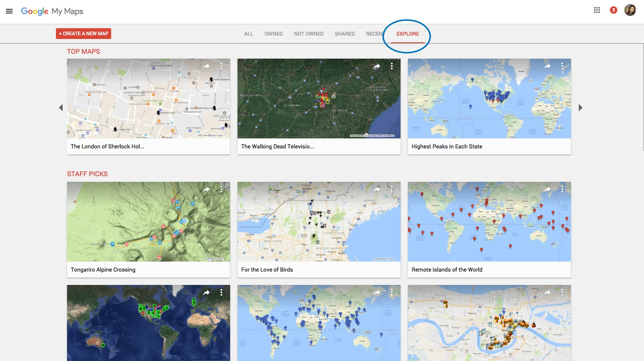Open the Tongariro Alpine Crossing map thumbnail
This screenshot has height=361, width=644.
coord(149,222)
